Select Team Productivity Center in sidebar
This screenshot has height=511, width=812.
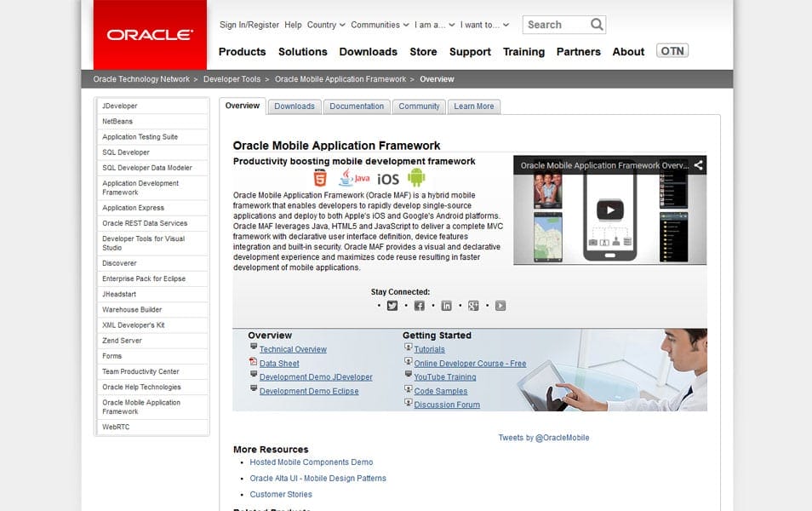click(x=152, y=371)
